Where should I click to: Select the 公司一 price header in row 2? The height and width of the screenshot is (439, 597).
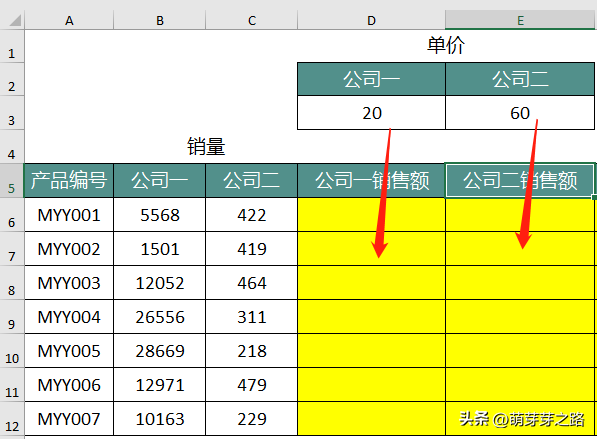pos(371,79)
